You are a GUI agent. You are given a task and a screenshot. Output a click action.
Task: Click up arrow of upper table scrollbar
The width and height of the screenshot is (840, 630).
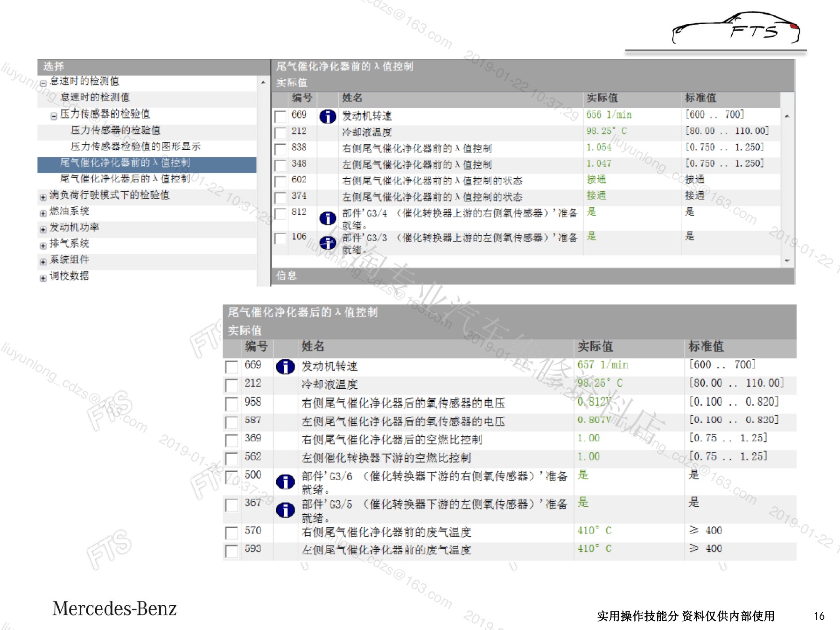point(787,116)
